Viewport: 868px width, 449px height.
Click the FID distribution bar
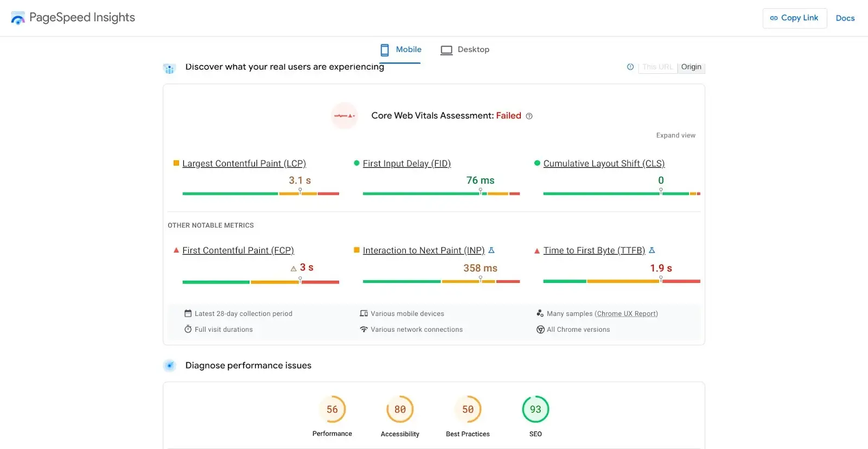pyautogui.click(x=442, y=193)
